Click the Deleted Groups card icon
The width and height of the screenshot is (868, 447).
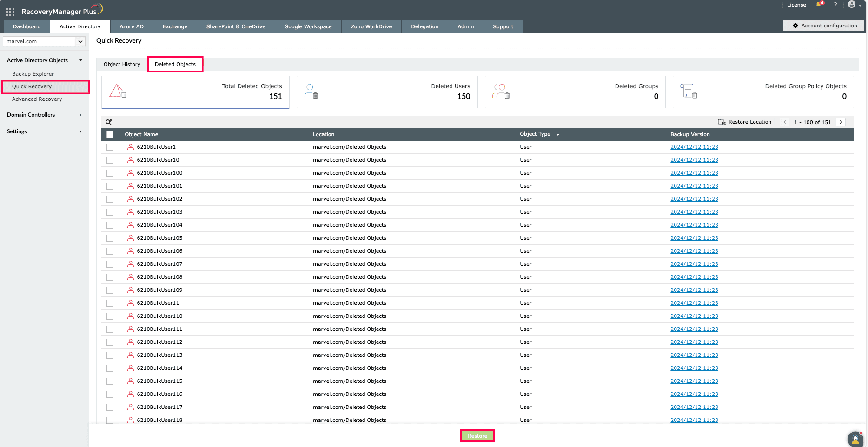pos(501,91)
